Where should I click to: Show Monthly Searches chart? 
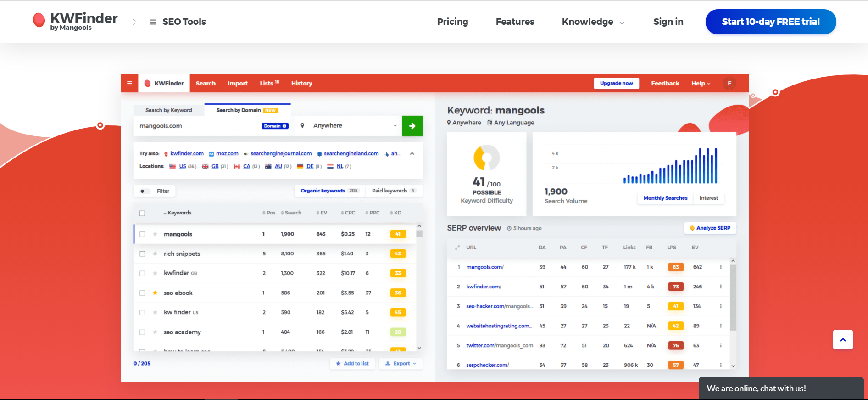click(665, 198)
